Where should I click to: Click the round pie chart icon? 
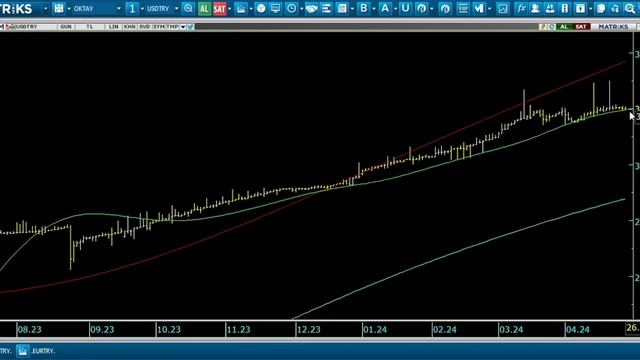pyautogui.click(x=261, y=8)
